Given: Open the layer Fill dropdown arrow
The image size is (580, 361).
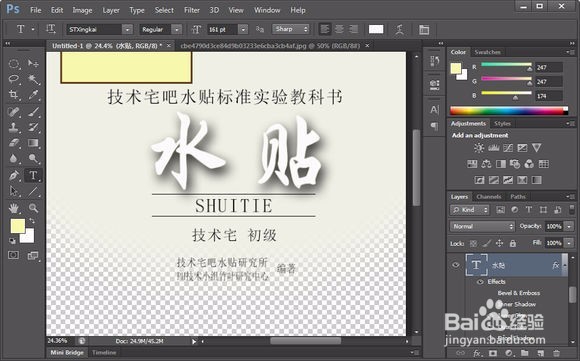Looking at the screenshot, I should (x=569, y=243).
